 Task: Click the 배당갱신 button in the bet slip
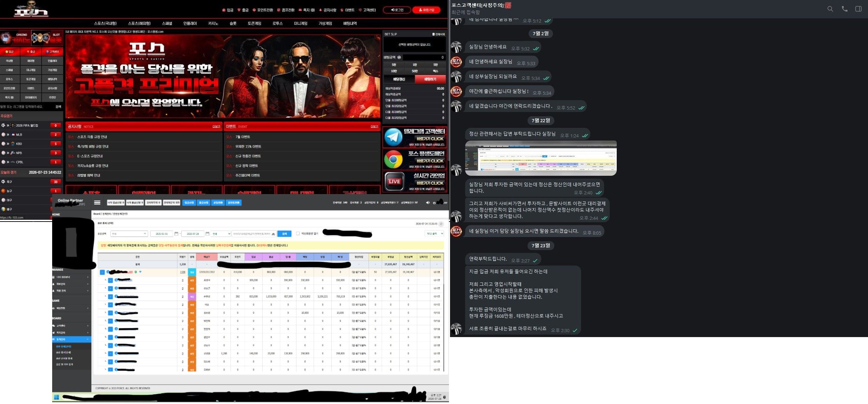click(399, 79)
